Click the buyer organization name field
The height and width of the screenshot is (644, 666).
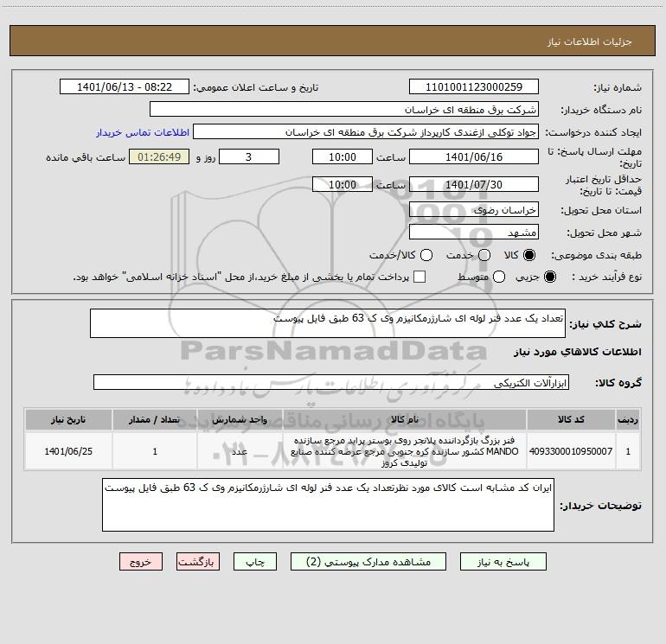coord(344,109)
